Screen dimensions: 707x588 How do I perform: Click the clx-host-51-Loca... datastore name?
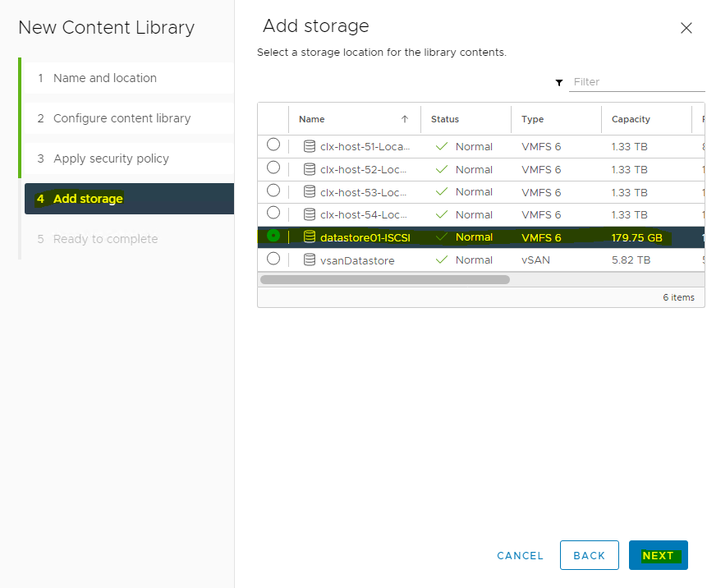tap(365, 146)
